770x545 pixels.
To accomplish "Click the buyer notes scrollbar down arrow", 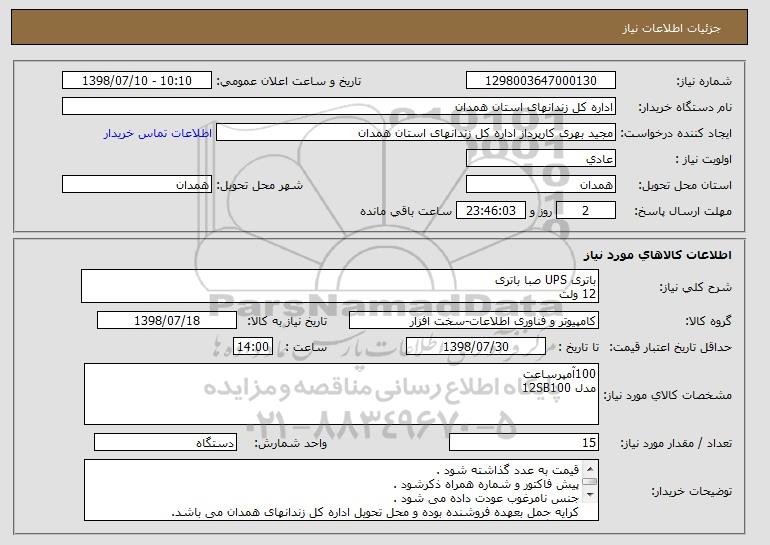I will point(590,495).
